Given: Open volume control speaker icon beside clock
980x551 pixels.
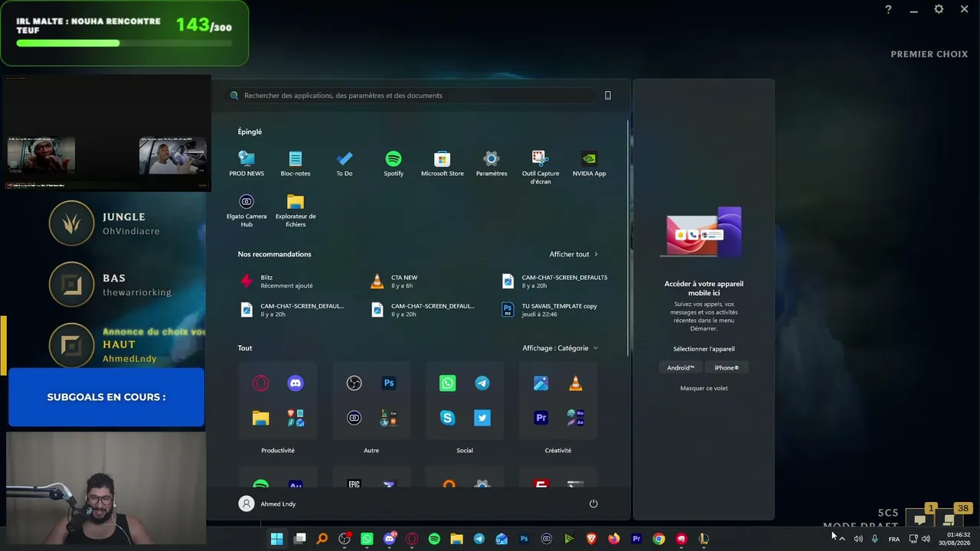Looking at the screenshot, I should pos(926,539).
